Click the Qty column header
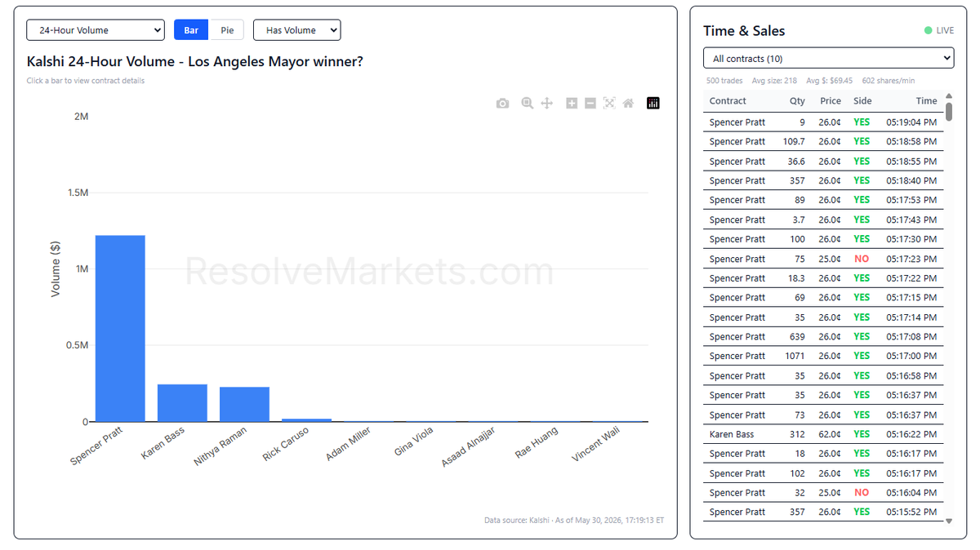 pos(797,101)
